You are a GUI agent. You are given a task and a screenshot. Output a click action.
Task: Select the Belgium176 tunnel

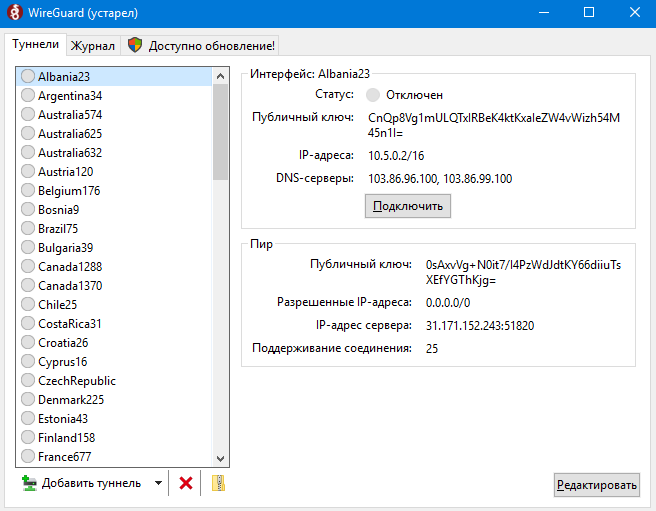pyautogui.click(x=114, y=191)
